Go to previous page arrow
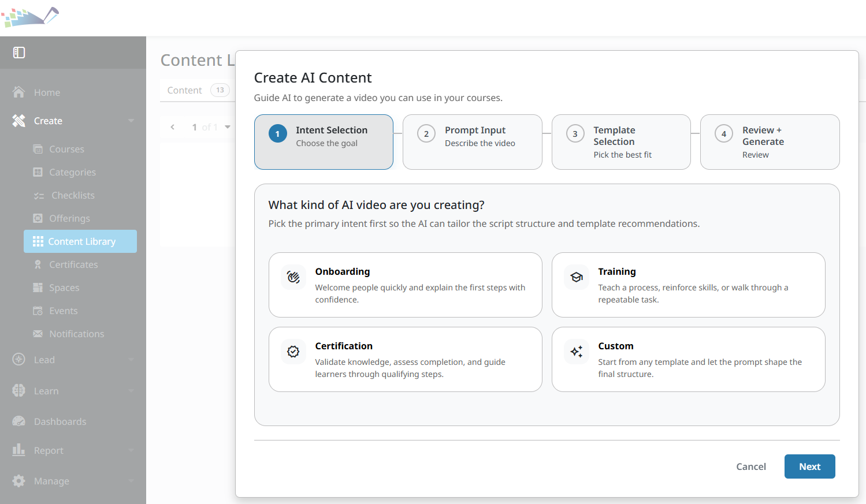This screenshot has width=866, height=504. click(x=173, y=127)
